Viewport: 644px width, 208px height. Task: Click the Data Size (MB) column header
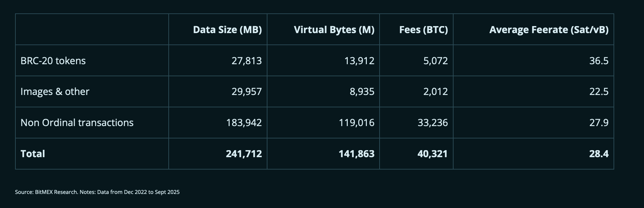pyautogui.click(x=227, y=30)
